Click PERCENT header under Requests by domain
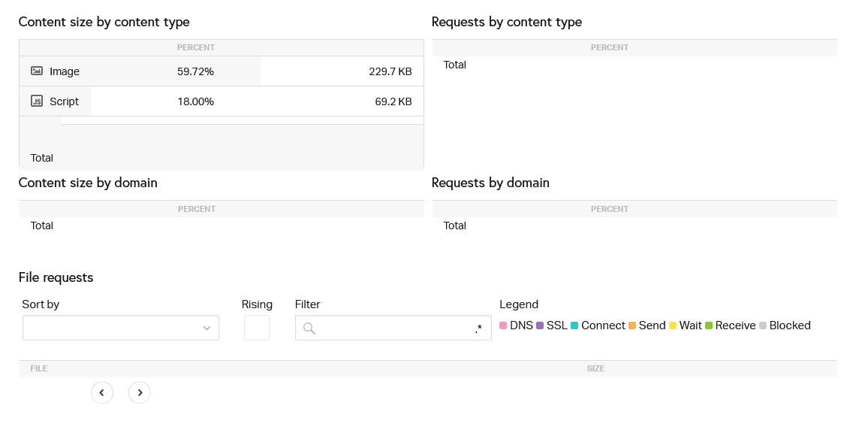 [x=610, y=209]
